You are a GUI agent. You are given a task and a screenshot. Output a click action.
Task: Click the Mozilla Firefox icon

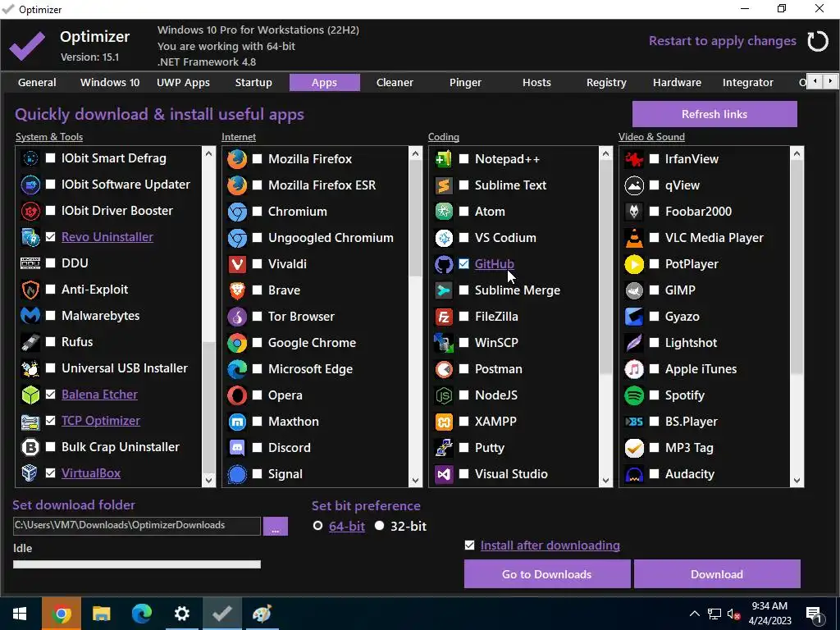pos(237,159)
